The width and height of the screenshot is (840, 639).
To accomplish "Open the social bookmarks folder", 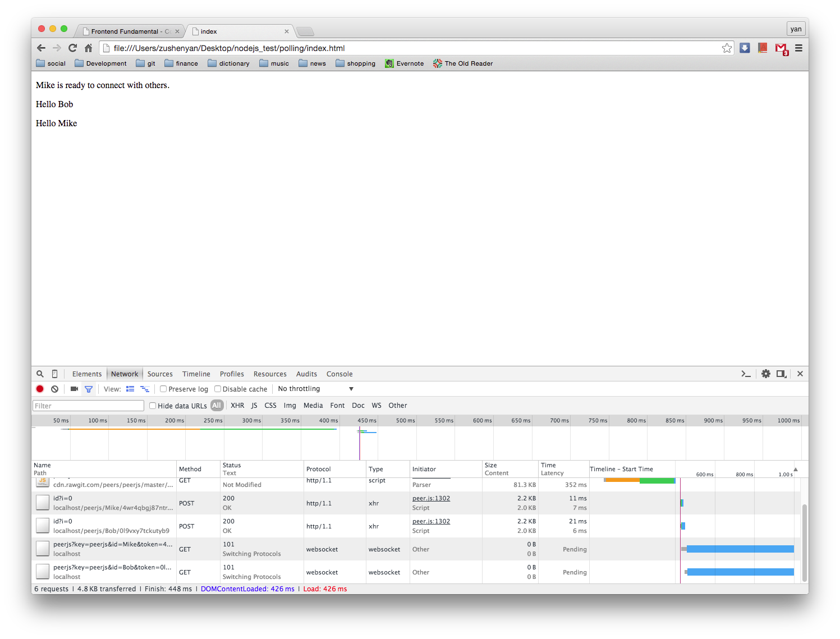I will point(51,63).
